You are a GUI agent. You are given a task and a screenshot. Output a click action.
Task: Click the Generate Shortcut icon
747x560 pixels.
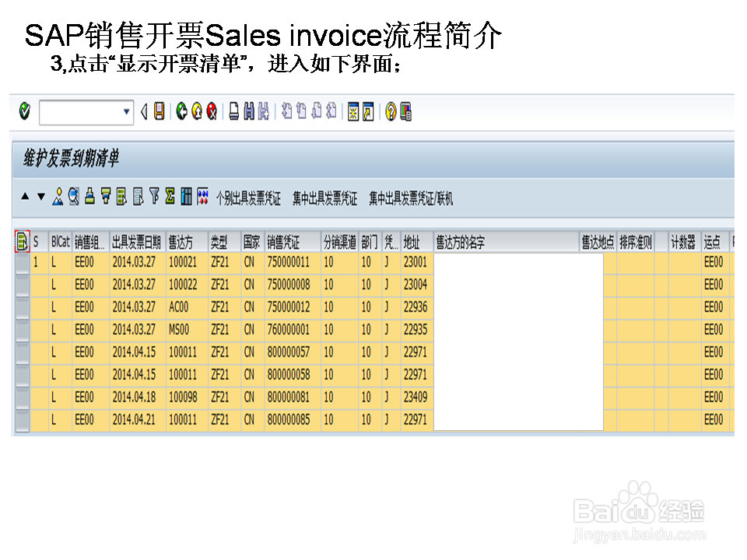point(368,112)
